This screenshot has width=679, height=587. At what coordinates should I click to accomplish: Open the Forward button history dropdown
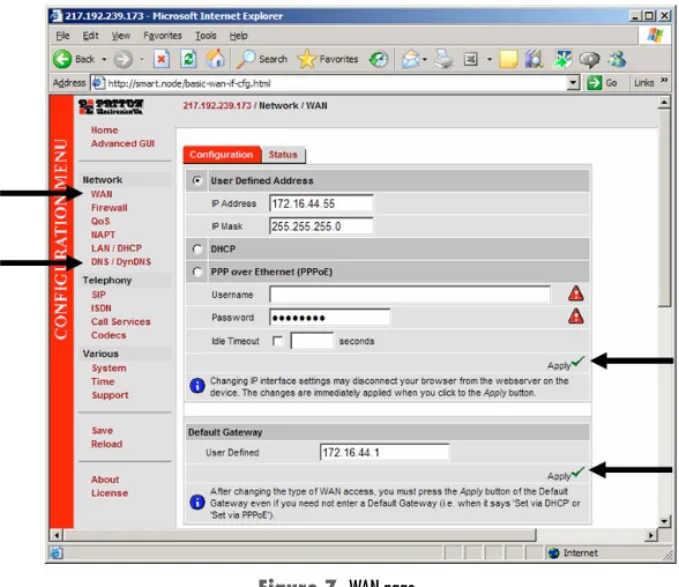[142, 59]
